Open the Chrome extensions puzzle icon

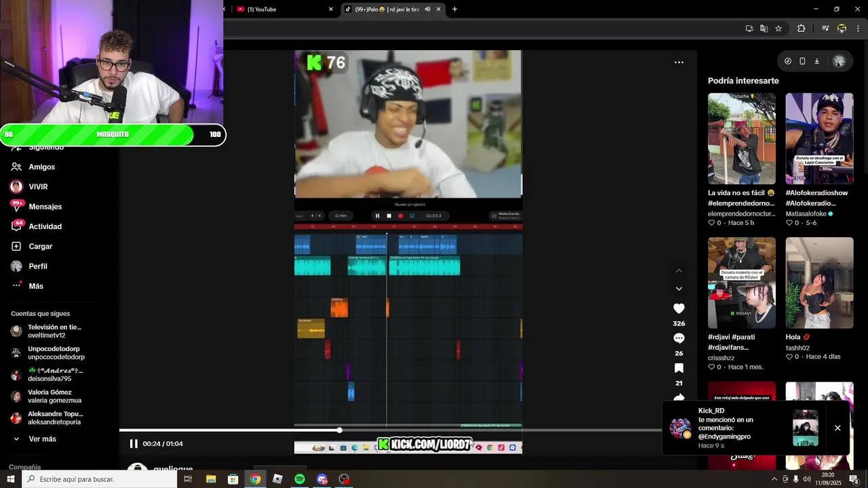pyautogui.click(x=801, y=28)
